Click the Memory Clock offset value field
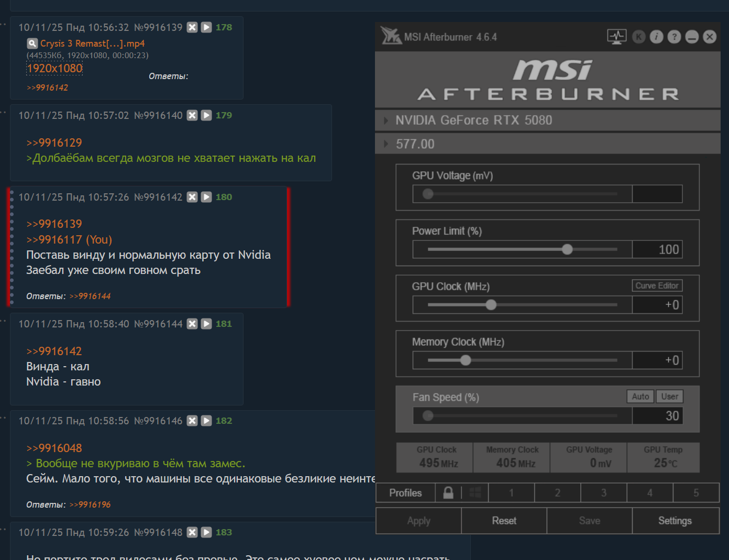The width and height of the screenshot is (729, 560). [657, 360]
